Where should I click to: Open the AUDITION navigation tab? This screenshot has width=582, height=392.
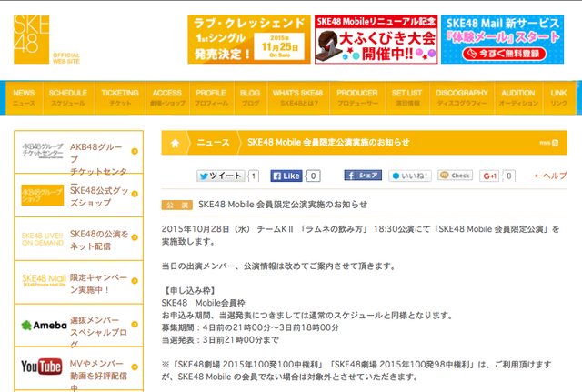tap(518, 97)
